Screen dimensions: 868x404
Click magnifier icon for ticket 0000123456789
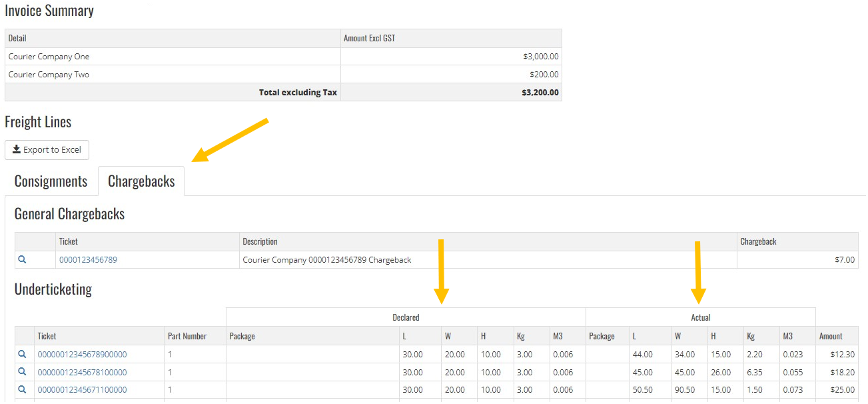click(23, 259)
